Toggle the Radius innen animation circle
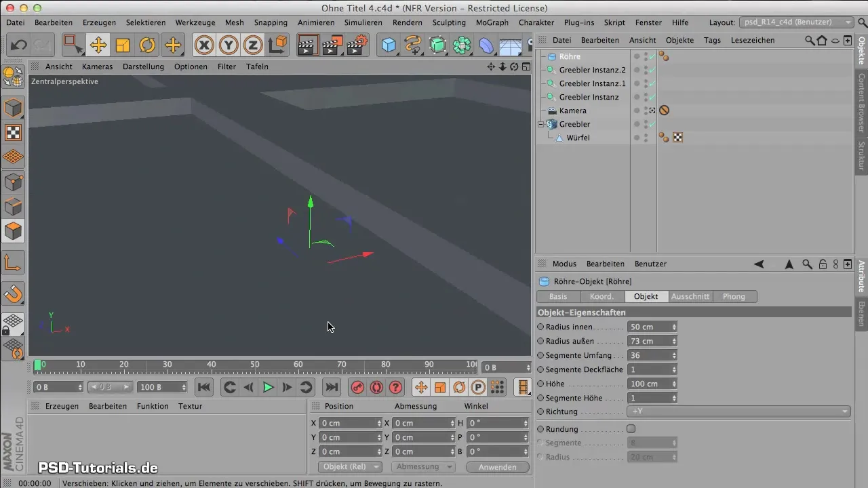The height and width of the screenshot is (488, 868). click(540, 327)
